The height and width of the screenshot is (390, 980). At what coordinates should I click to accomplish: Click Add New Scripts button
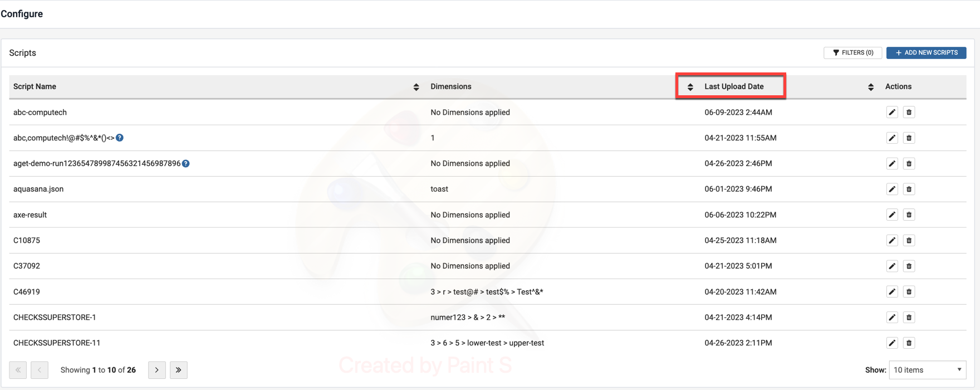[x=926, y=53]
